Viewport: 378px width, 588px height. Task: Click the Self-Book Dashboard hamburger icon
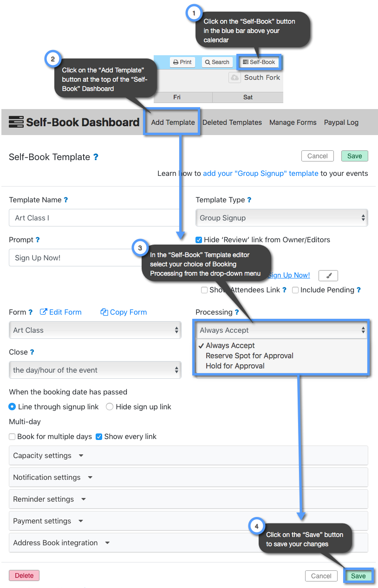pyautogui.click(x=16, y=122)
